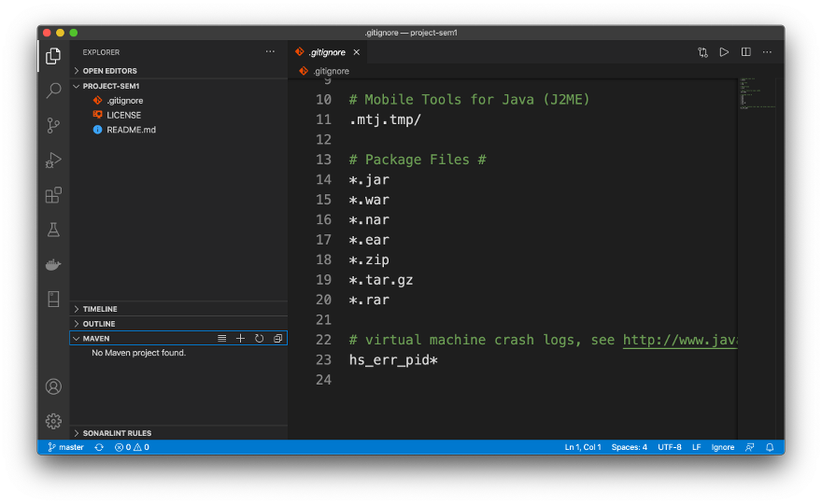This screenshot has height=504, width=822.
Task: Open the Manage gear icon
Action: click(53, 421)
